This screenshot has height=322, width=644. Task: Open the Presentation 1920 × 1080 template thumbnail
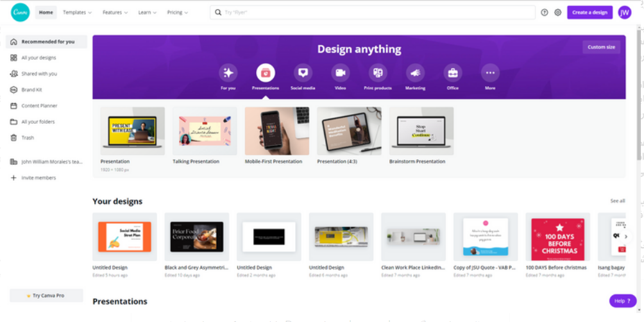click(133, 131)
